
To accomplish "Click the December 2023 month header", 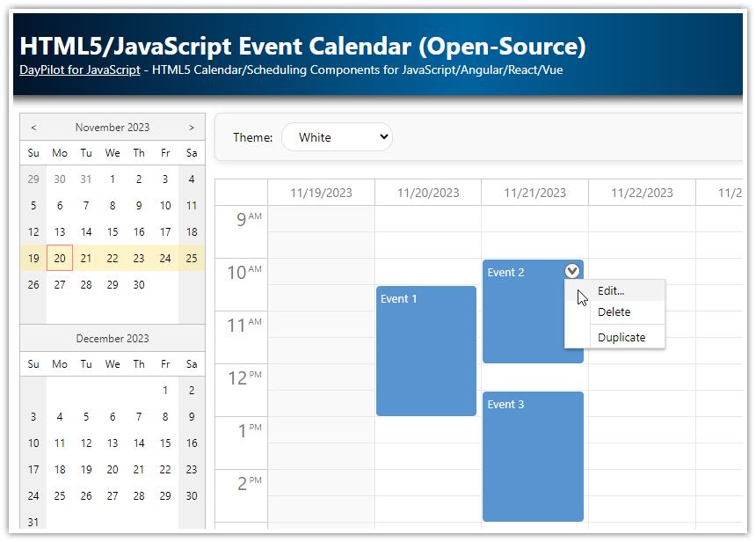I will click(x=112, y=338).
